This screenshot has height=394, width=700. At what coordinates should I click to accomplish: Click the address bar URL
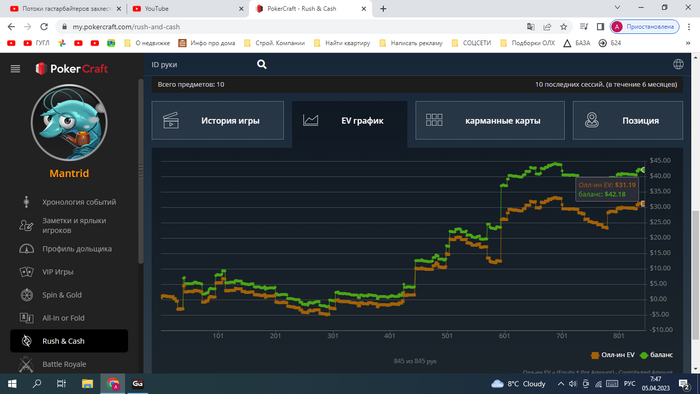pos(126,27)
